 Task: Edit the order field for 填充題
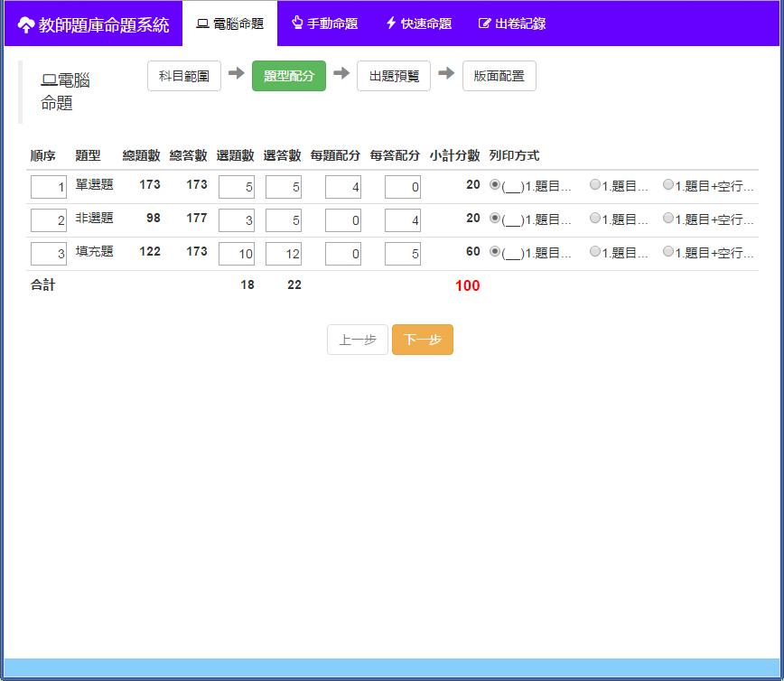point(49,254)
